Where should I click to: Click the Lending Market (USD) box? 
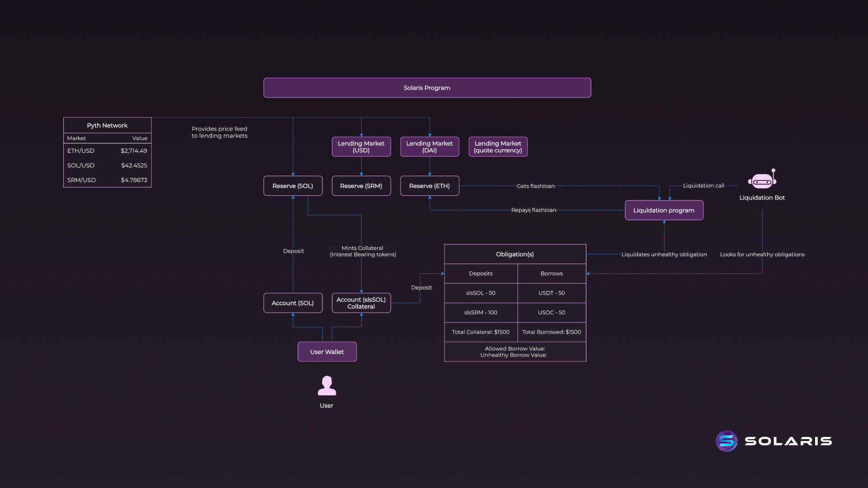pos(361,147)
